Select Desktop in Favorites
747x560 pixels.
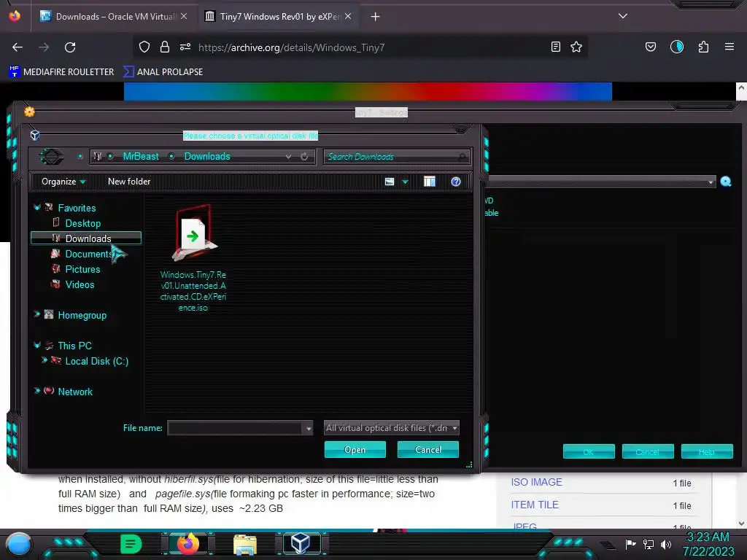83,223
